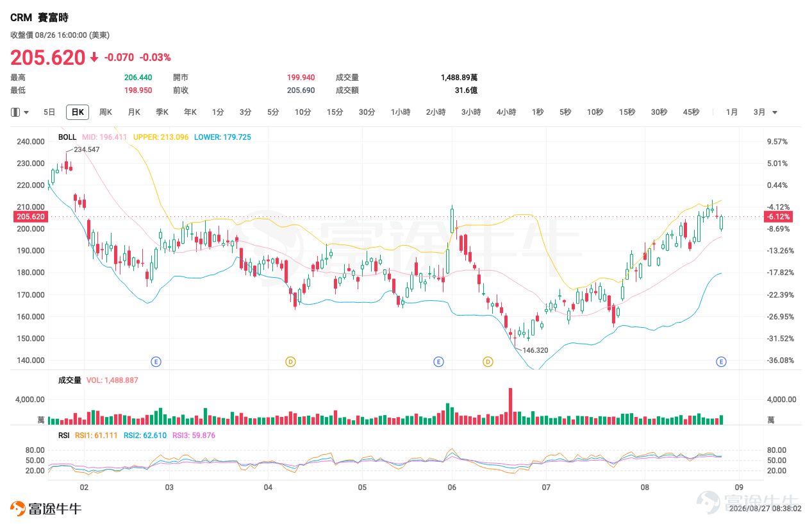Screen dimensions: 812x526
Task: Select the 30分 interval
Action: [367, 112]
